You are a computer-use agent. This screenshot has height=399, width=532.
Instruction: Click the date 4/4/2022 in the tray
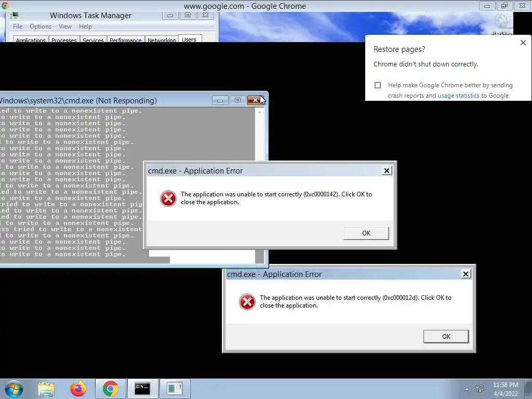coord(506,394)
